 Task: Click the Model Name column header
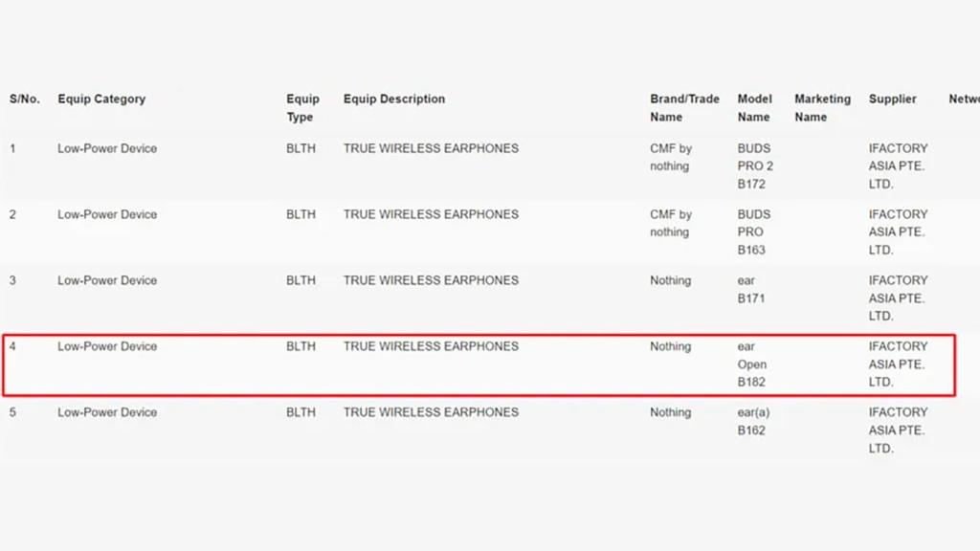pos(754,108)
